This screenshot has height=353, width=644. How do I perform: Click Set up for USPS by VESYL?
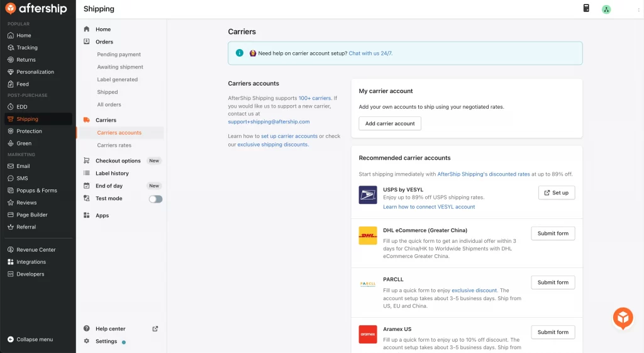(557, 193)
